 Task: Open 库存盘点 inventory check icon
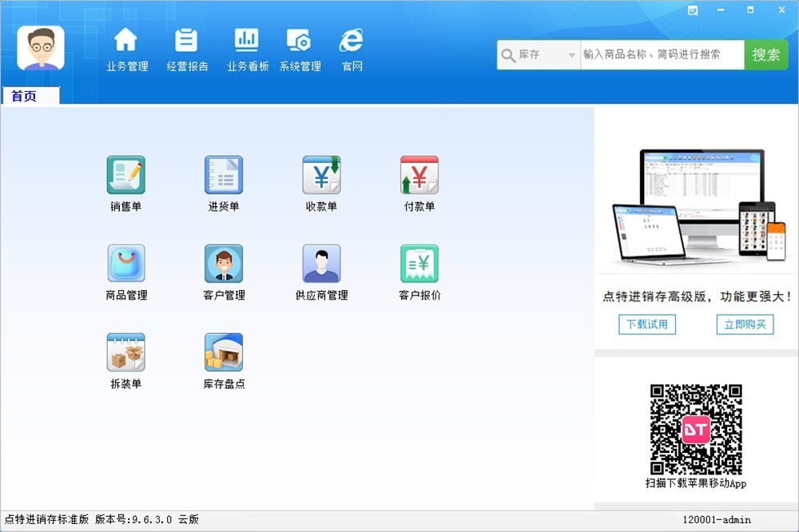[224, 353]
